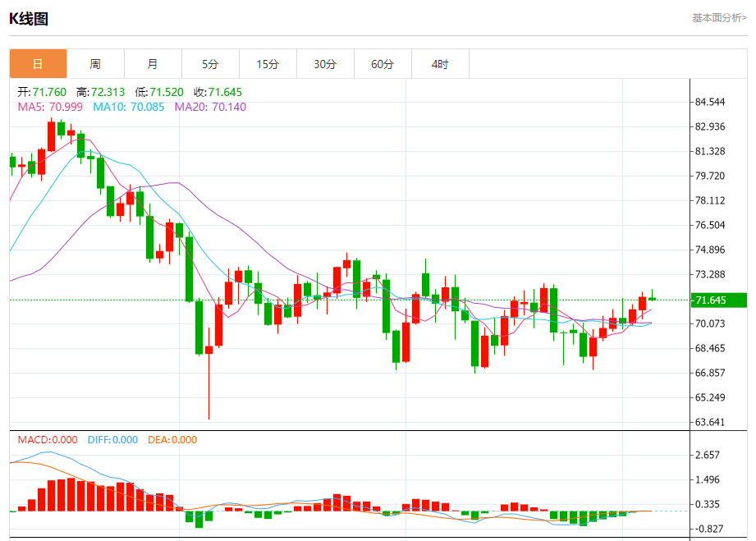Click the 78.112 price axis label

click(710, 200)
